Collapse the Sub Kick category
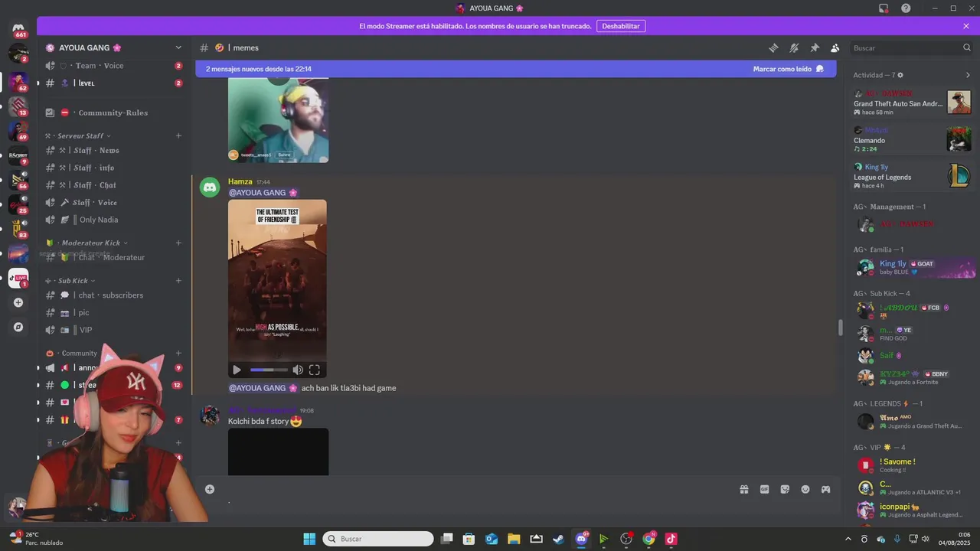This screenshot has width=980, height=551. (x=70, y=281)
